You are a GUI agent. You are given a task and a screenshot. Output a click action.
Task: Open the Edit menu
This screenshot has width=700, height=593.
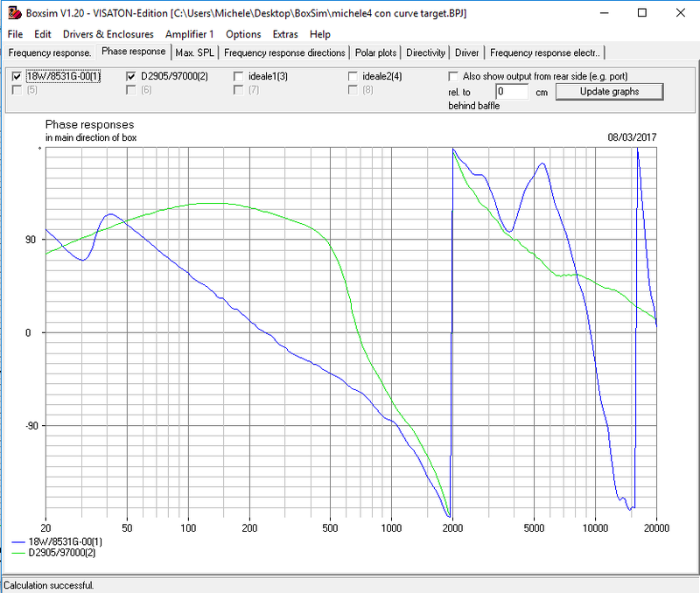pyautogui.click(x=42, y=34)
